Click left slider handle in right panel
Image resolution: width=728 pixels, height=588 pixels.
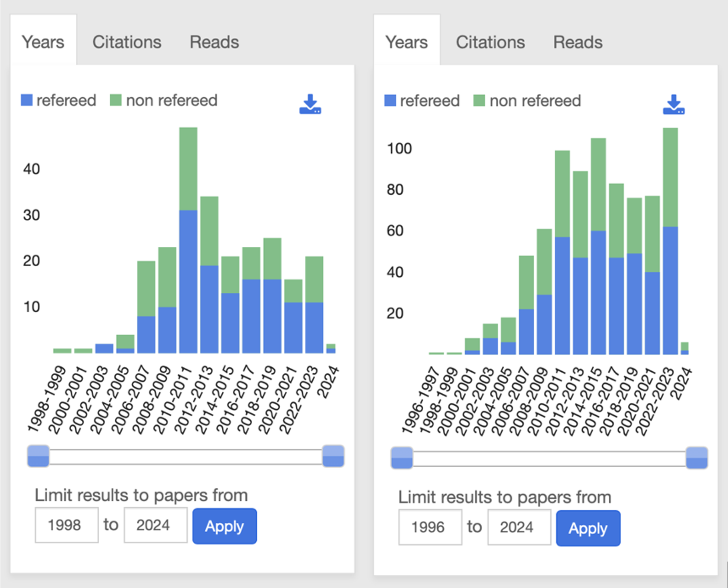402,458
